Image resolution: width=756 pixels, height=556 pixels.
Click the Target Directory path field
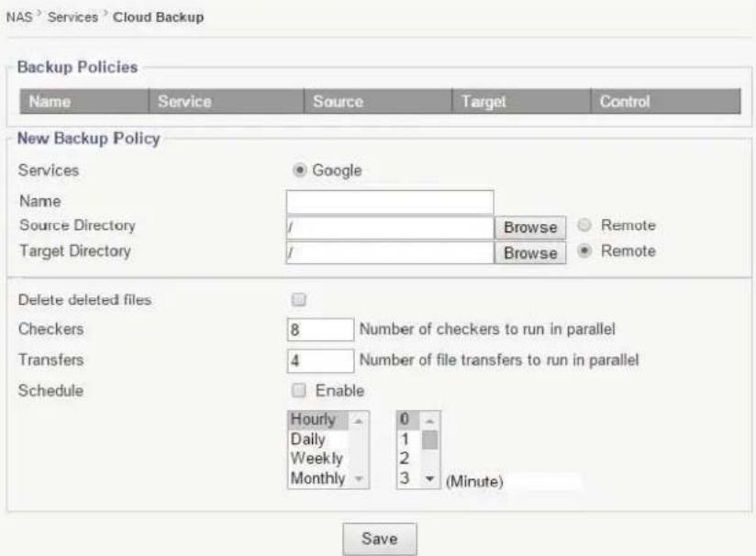(x=390, y=252)
